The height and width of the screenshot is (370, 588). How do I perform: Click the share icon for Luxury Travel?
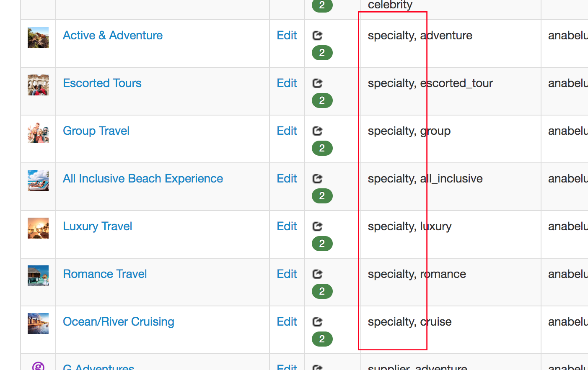pyautogui.click(x=317, y=226)
